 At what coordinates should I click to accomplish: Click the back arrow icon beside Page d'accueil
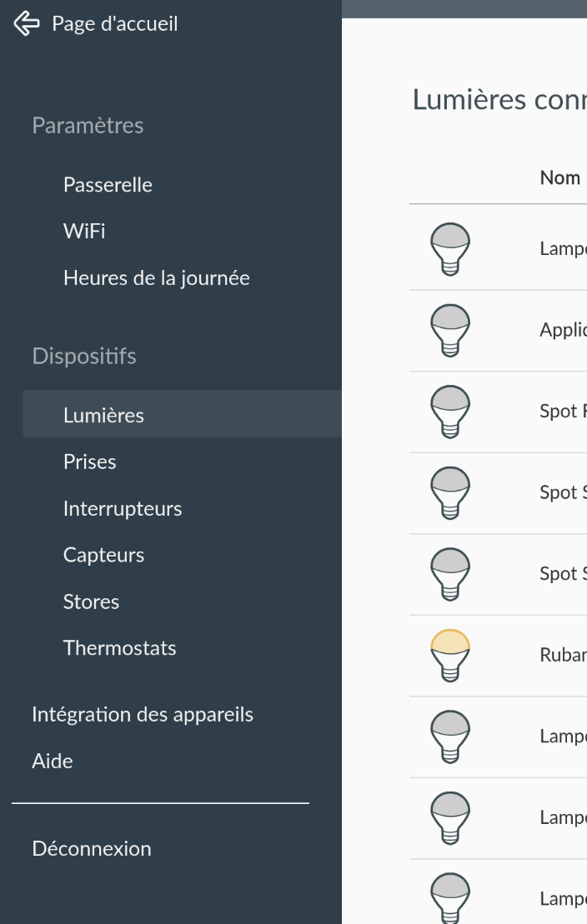tap(27, 23)
